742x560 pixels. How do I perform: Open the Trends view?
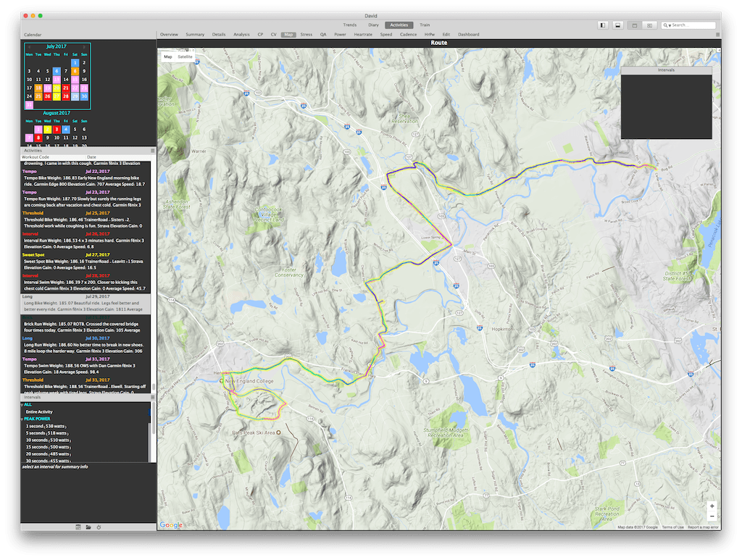pyautogui.click(x=350, y=25)
